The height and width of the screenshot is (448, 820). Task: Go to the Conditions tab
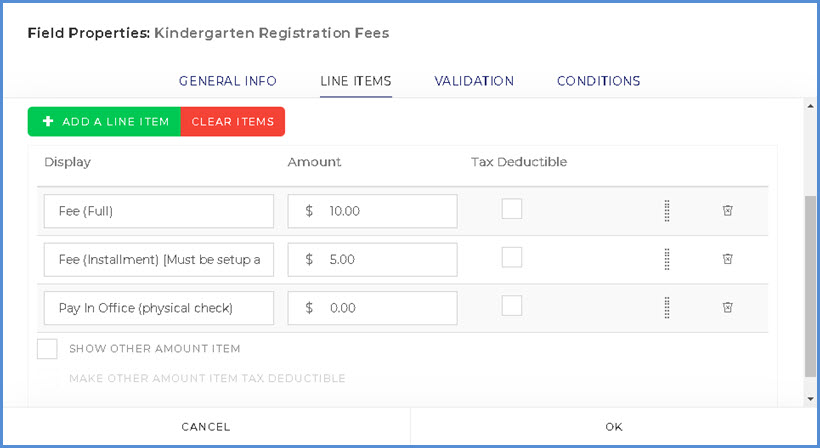(x=598, y=81)
